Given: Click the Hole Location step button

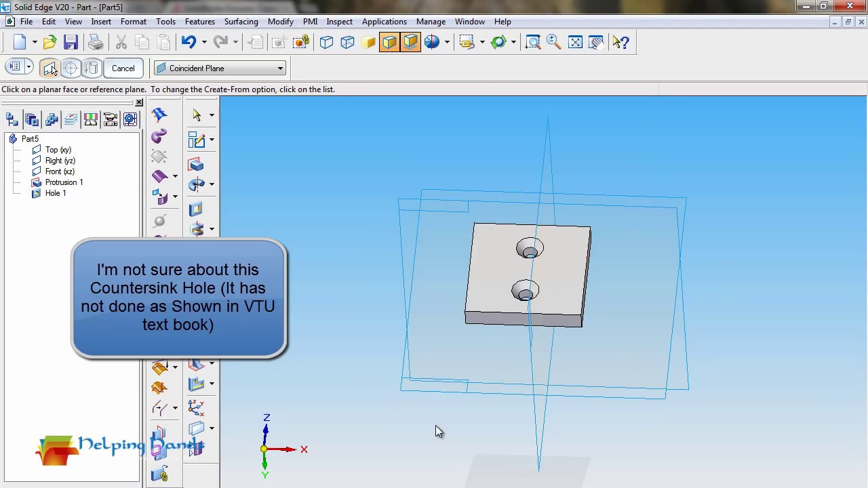Looking at the screenshot, I should click(x=71, y=68).
